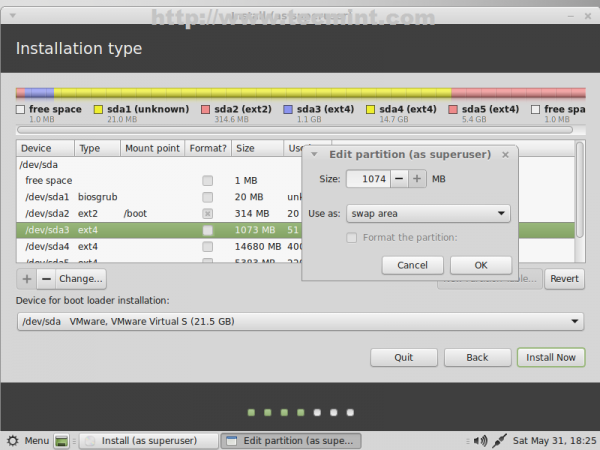Viewport: 600px width, 450px height.
Task: Click the plus icon to add a partition
Action: pyautogui.click(x=26, y=279)
